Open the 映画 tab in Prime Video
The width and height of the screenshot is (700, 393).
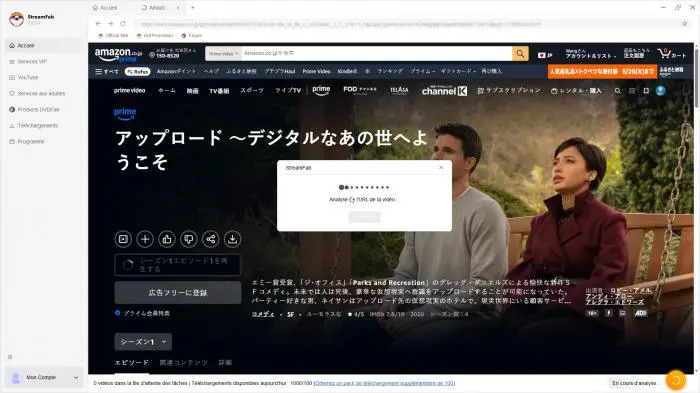point(192,91)
